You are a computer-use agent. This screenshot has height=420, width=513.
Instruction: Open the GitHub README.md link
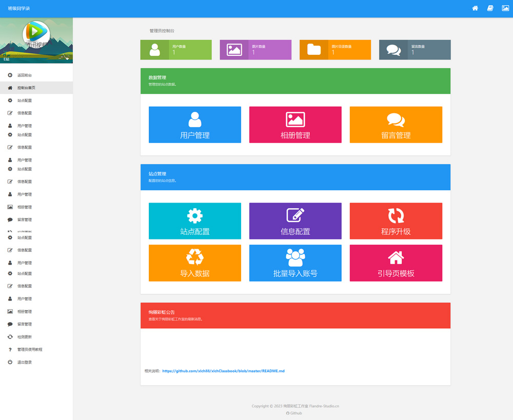223,371
